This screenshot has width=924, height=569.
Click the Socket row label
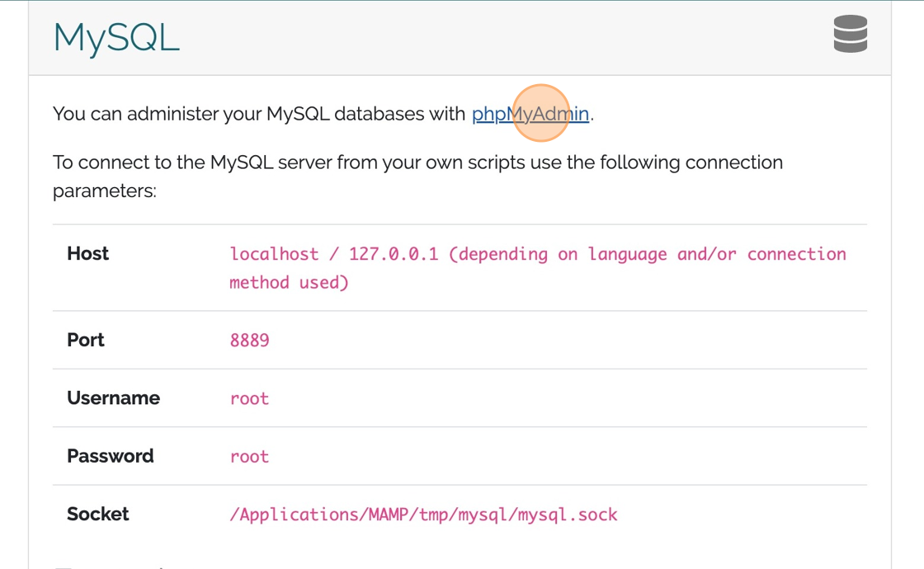coord(98,514)
